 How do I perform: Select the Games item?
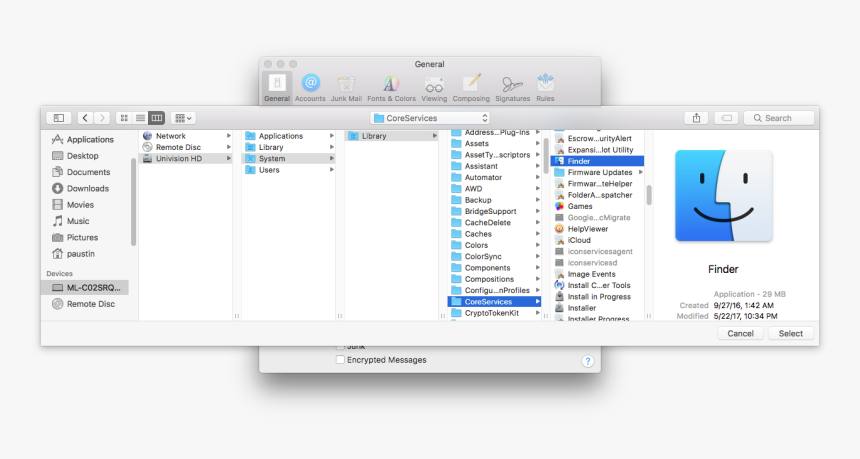click(x=597, y=206)
